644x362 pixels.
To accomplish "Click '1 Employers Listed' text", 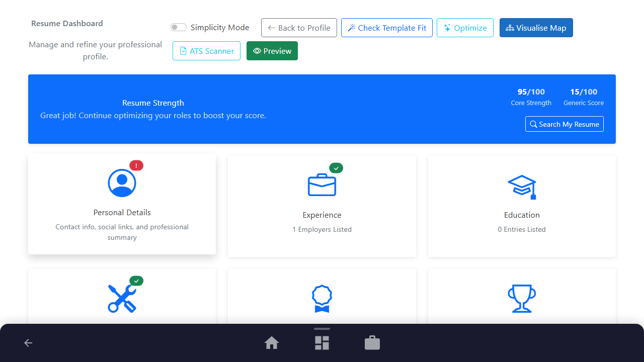I will click(322, 229).
